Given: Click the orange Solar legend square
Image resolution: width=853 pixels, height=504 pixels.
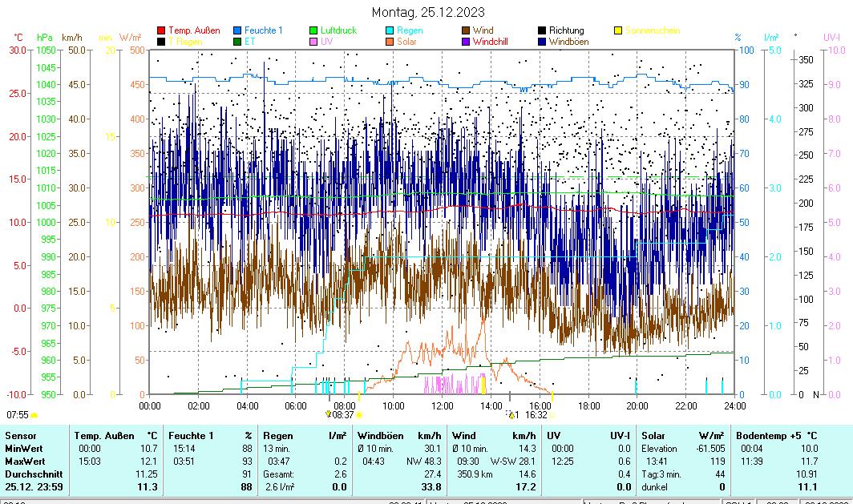Looking at the screenshot, I should (390, 41).
